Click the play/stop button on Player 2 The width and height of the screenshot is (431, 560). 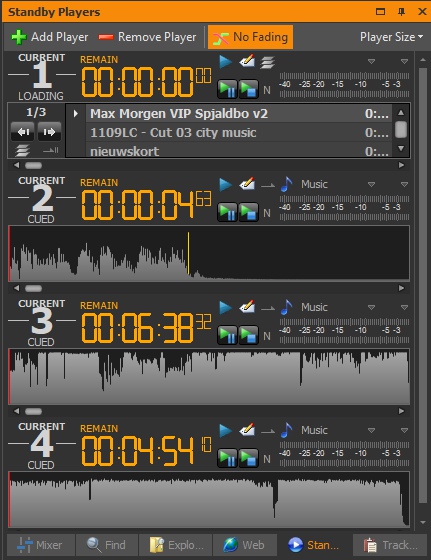249,212
